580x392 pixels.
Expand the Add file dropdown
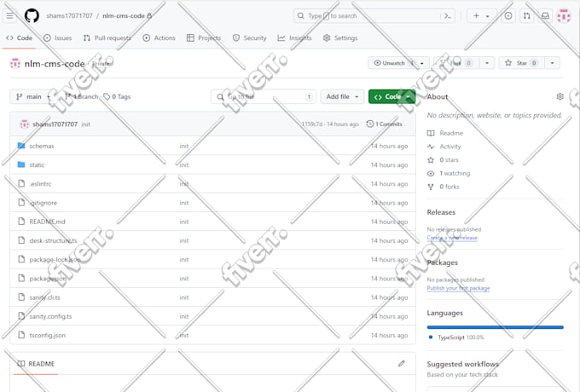(x=342, y=96)
